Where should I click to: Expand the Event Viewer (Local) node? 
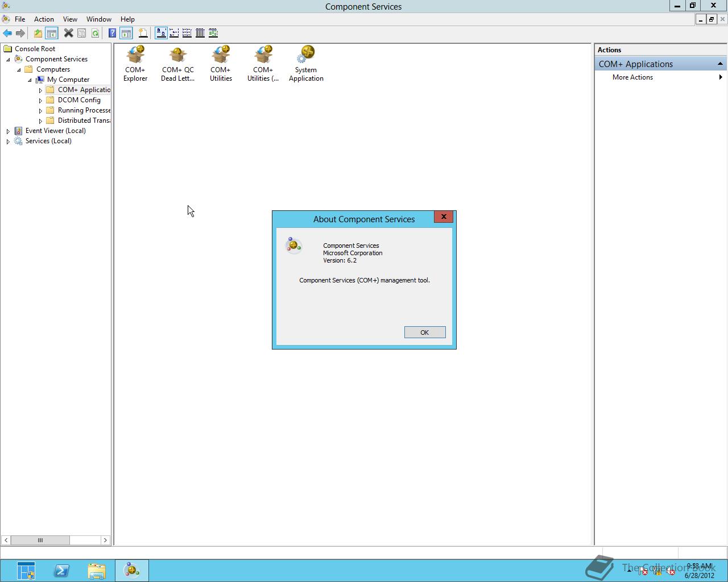tap(8, 131)
